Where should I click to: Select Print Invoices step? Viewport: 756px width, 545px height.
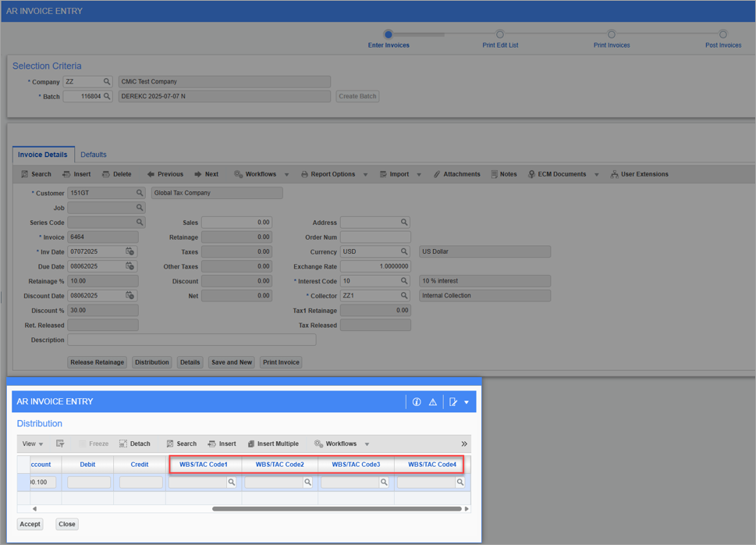coord(612,34)
